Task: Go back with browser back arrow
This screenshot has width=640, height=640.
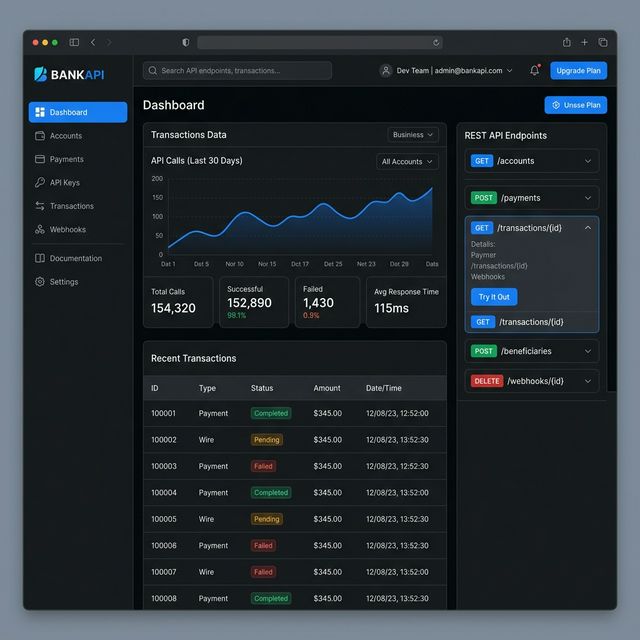Action: 93,42
